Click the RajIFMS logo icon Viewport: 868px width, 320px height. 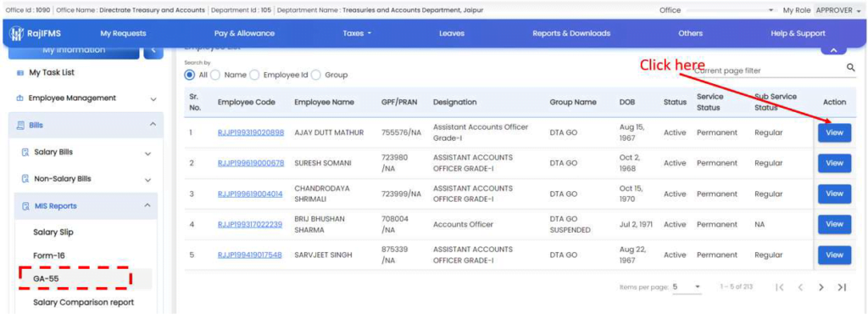(x=16, y=33)
